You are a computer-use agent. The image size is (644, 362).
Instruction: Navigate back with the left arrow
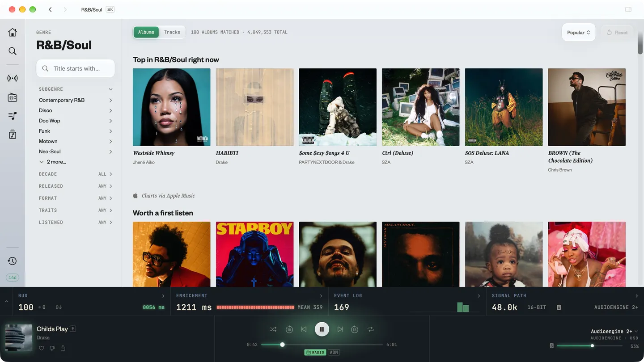pyautogui.click(x=50, y=9)
